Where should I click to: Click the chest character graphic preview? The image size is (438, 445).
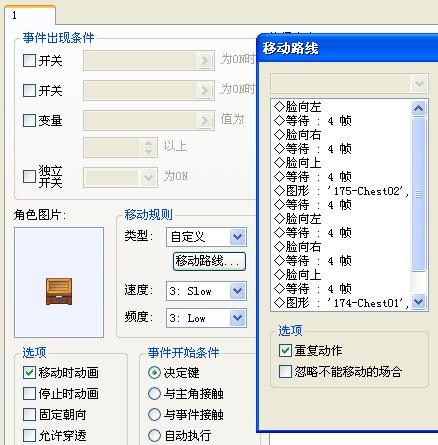point(59,282)
